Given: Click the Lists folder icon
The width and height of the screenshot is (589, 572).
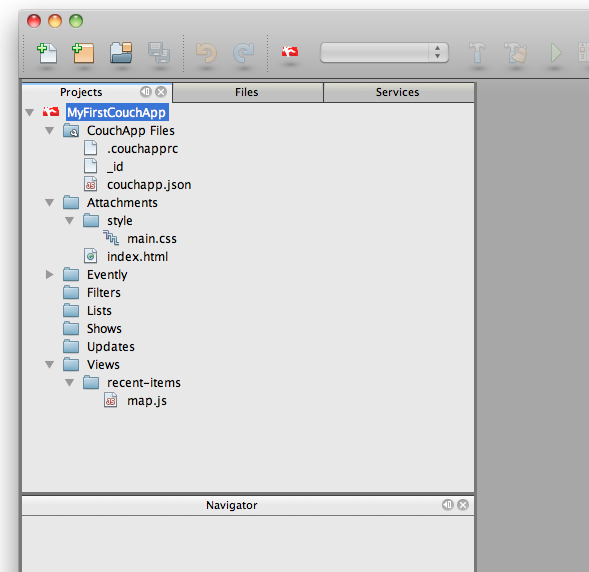Looking at the screenshot, I should coord(71,310).
